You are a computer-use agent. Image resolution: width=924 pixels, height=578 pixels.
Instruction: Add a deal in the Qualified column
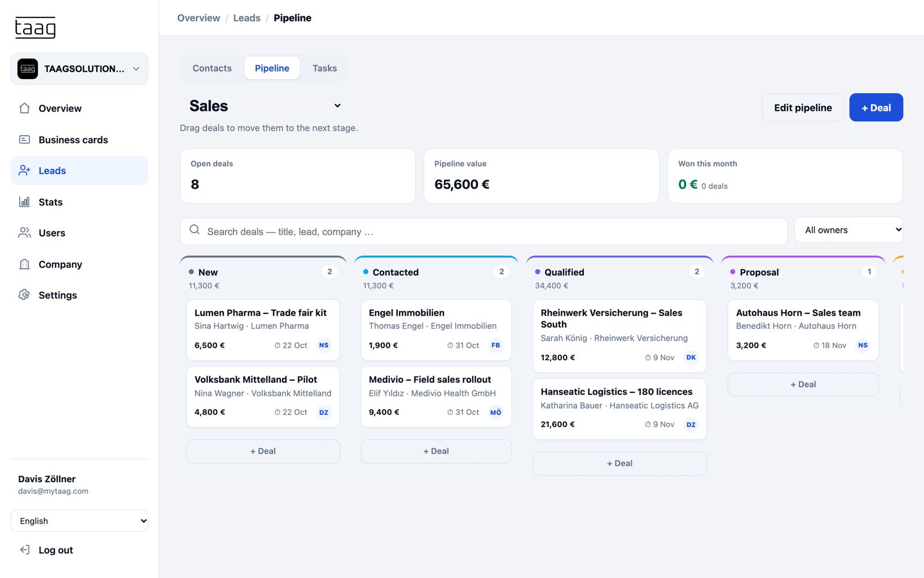[x=620, y=464]
